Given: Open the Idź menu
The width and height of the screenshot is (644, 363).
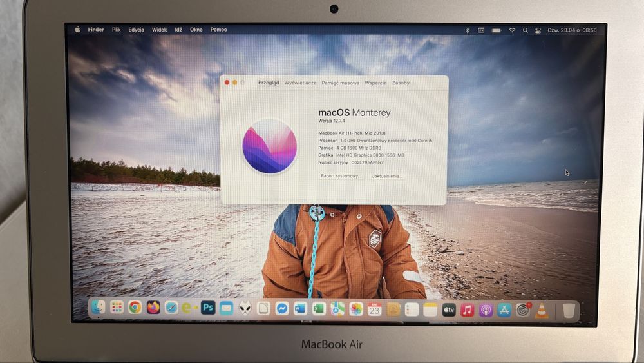Looking at the screenshot, I should pos(178,30).
